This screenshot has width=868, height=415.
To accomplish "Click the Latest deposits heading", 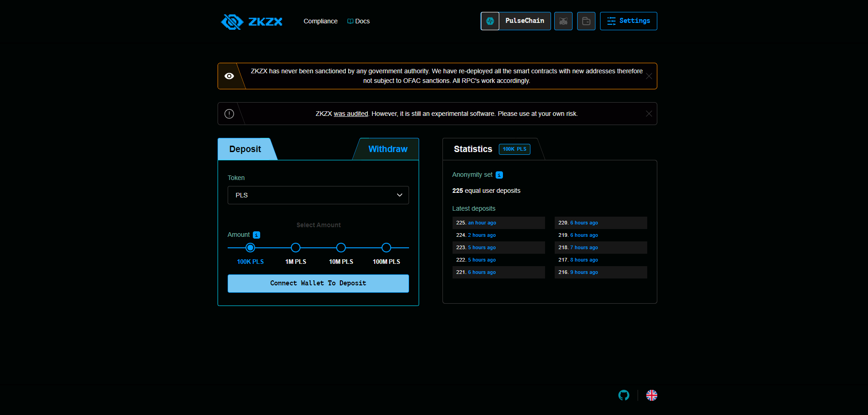I will pyautogui.click(x=474, y=208).
